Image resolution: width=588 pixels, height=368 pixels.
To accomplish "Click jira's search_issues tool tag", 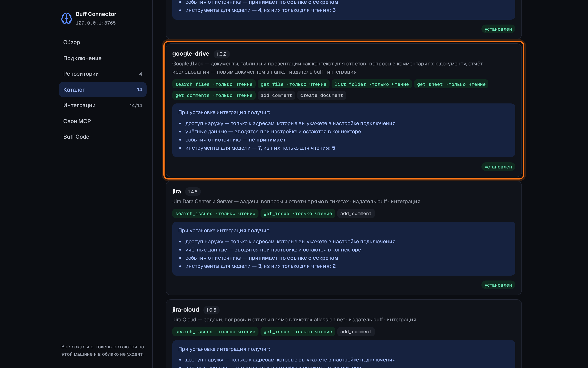I will click(x=215, y=213).
